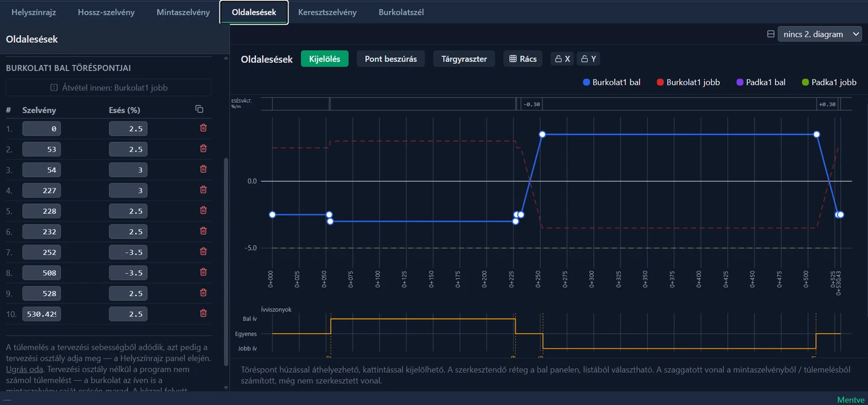Click the +0.30 slope change label
868x405 pixels.
tap(827, 104)
